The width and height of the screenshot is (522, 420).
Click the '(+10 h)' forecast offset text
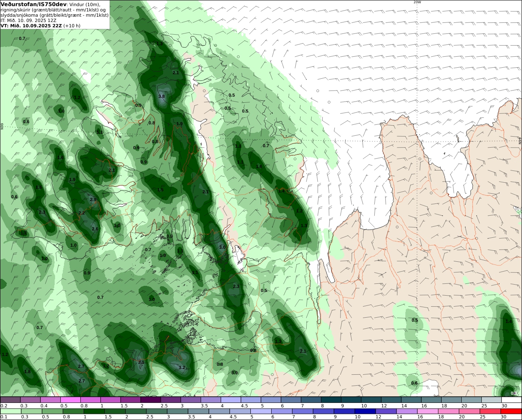point(72,25)
